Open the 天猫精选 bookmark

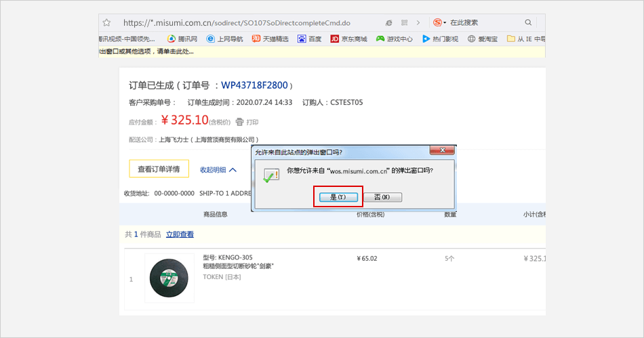coord(270,39)
